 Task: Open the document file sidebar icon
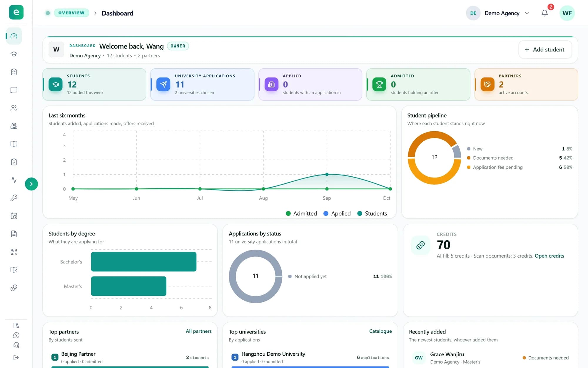coord(14,234)
